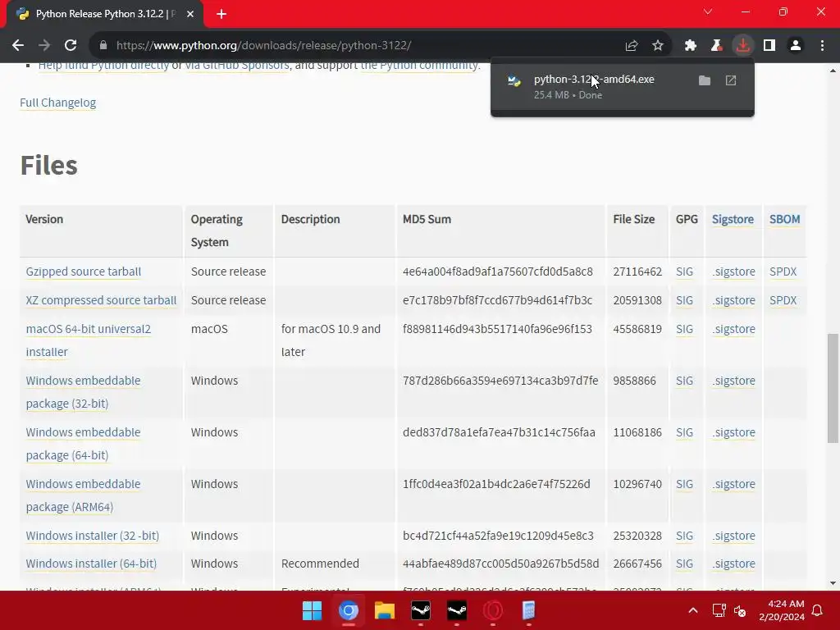Open the browser side panel
The image size is (840, 630).
[x=769, y=46]
